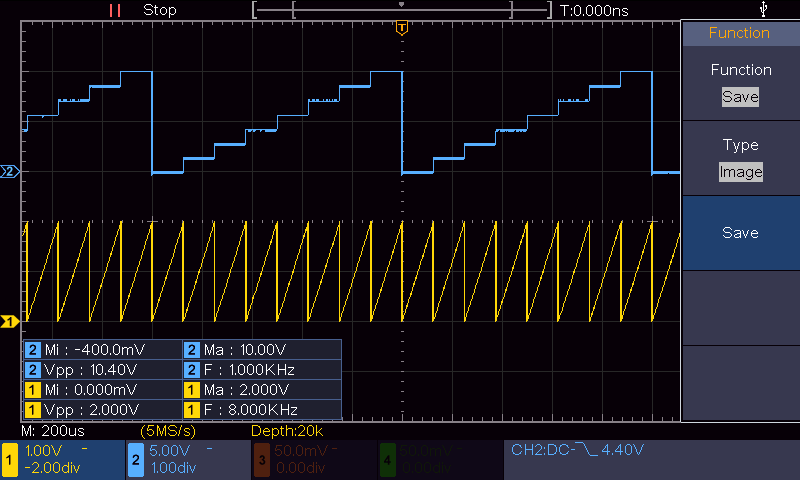
Task: Change the Type Image selection
Action: point(741,172)
